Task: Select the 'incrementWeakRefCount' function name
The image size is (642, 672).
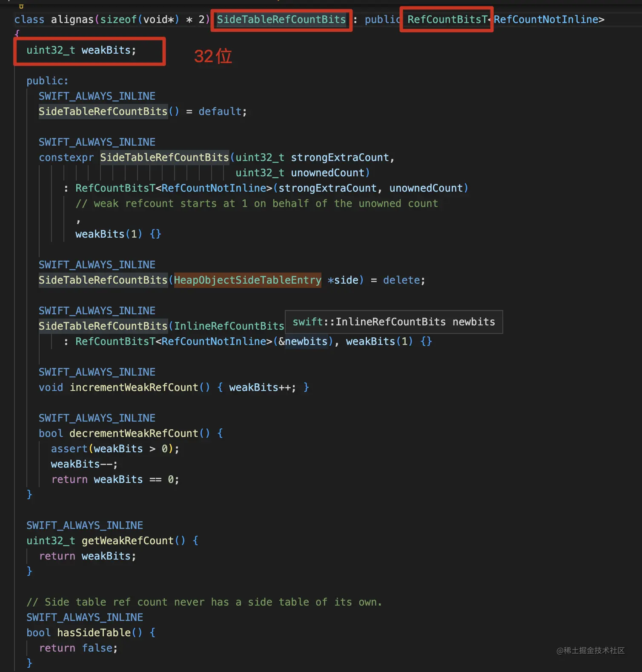Action: click(x=134, y=388)
